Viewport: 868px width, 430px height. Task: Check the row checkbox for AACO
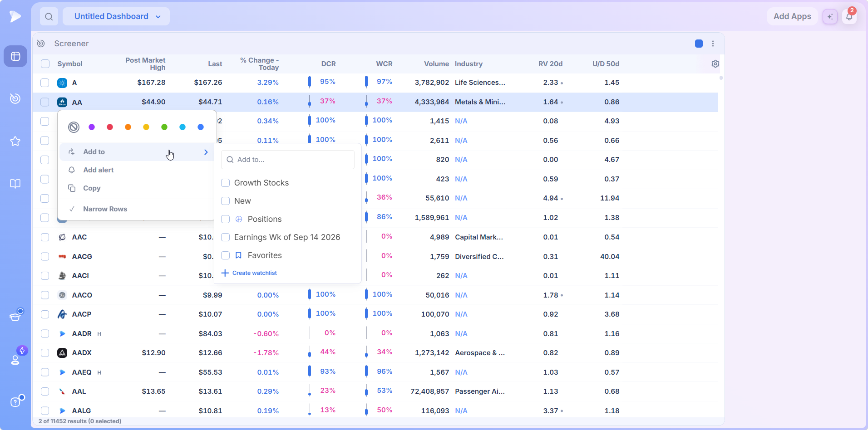[x=44, y=295]
